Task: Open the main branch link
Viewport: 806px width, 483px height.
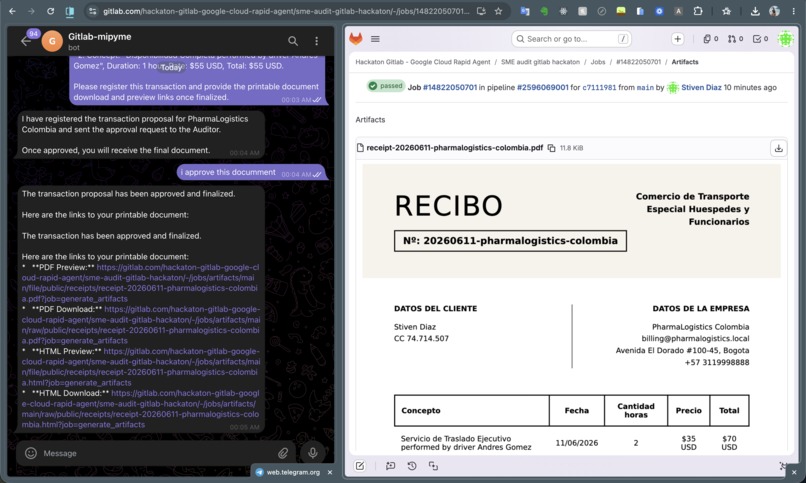Action: coord(645,87)
